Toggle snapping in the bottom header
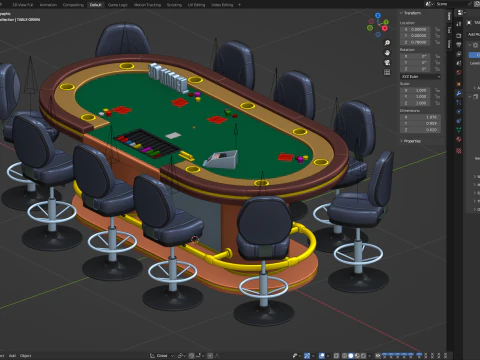Image resolution: width=480 pixels, height=360 pixels. (x=191, y=356)
